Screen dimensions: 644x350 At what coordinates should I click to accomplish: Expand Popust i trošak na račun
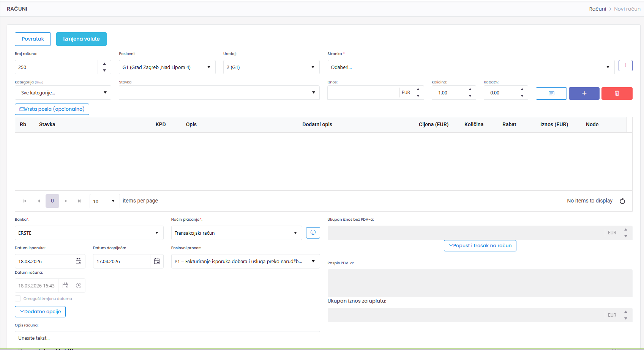click(x=480, y=246)
